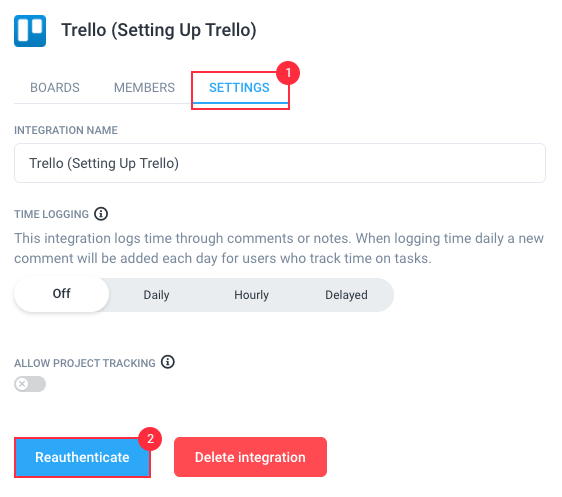This screenshot has height=497, width=562.
Task: Select the Settings tab
Action: point(239,88)
